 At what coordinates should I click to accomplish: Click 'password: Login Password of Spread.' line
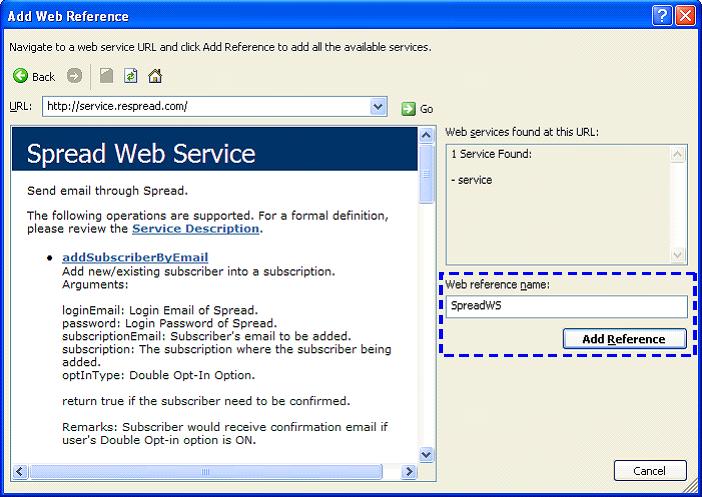point(170,323)
